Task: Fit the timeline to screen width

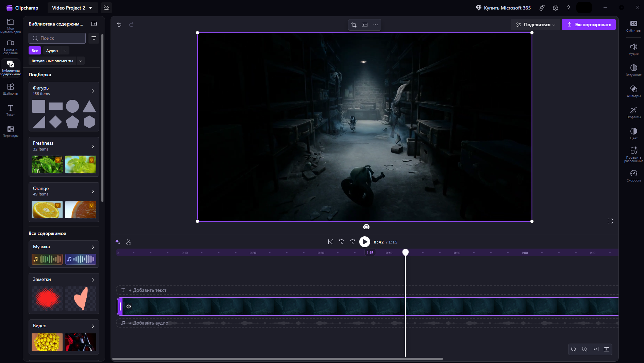Action: [x=596, y=349]
